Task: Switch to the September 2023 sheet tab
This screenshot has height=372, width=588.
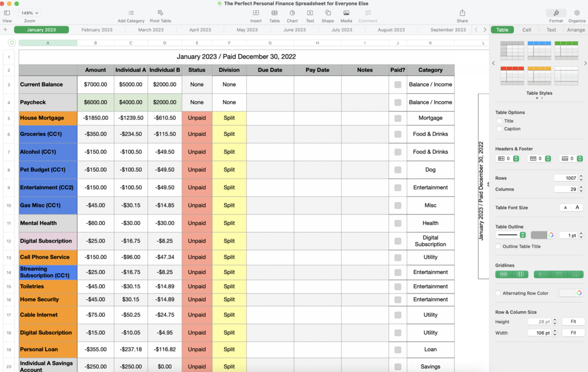Action: pyautogui.click(x=448, y=30)
